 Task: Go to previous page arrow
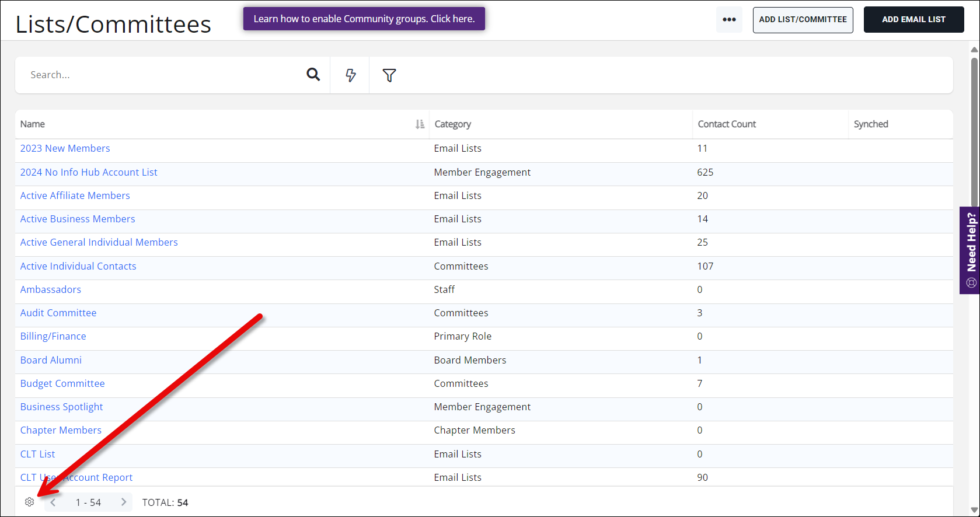[x=53, y=502]
